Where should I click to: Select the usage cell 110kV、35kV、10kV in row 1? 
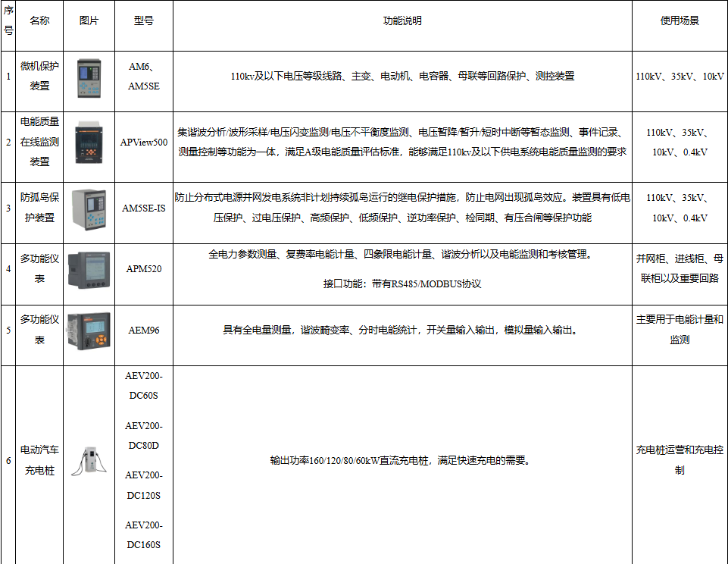680,77
